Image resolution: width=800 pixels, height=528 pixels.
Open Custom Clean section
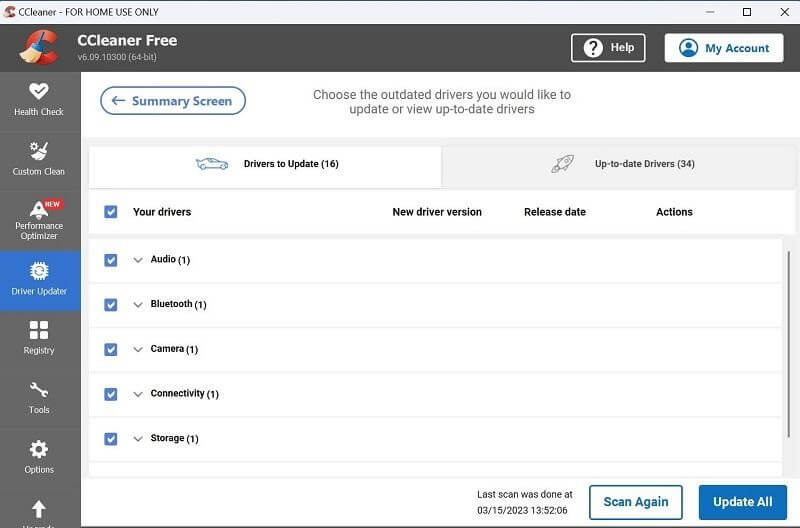(39, 159)
